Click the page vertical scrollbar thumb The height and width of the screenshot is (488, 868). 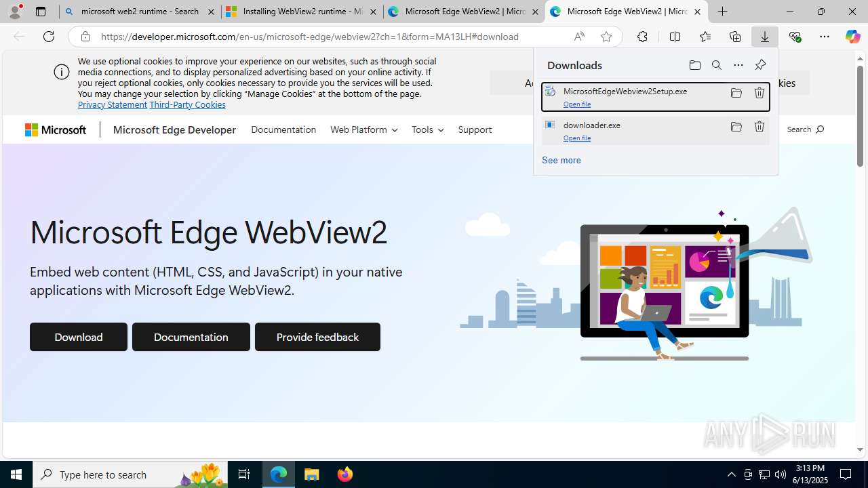click(x=860, y=115)
